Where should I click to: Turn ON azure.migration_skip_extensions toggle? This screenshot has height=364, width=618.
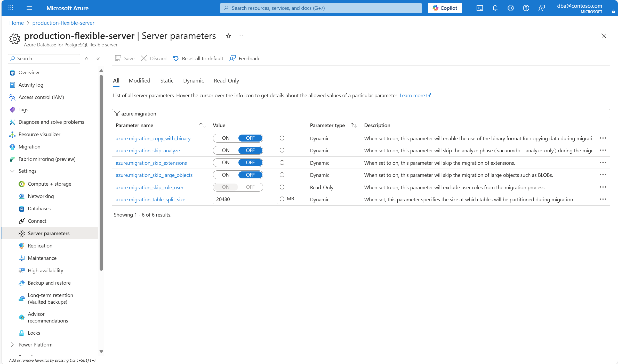click(x=226, y=163)
